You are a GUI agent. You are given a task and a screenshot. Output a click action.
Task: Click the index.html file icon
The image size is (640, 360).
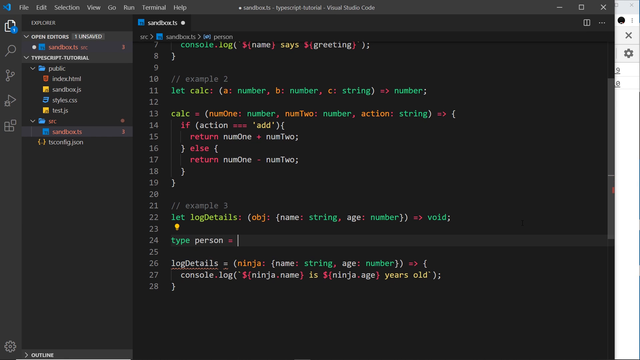[x=46, y=79]
